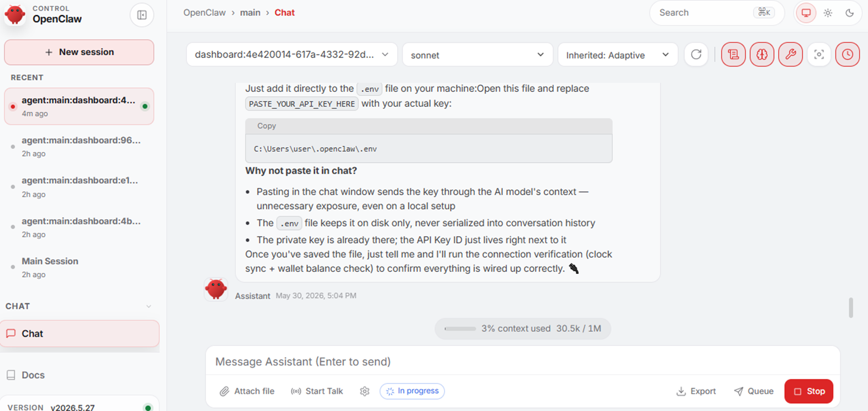Image resolution: width=868 pixels, height=411 pixels.
Task: Click the Docs book icon in sidebar
Action: coord(11,375)
